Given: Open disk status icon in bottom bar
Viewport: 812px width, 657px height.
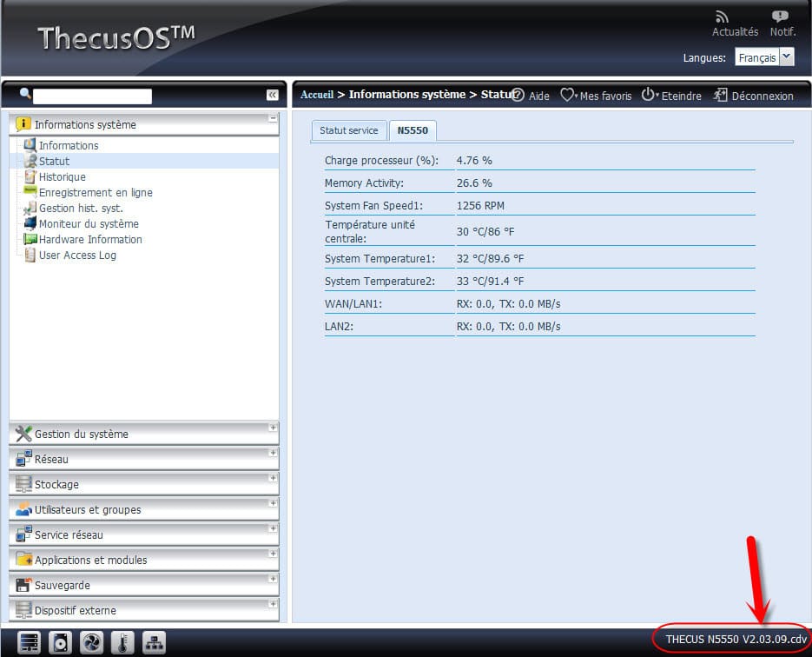Looking at the screenshot, I should pyautogui.click(x=60, y=643).
